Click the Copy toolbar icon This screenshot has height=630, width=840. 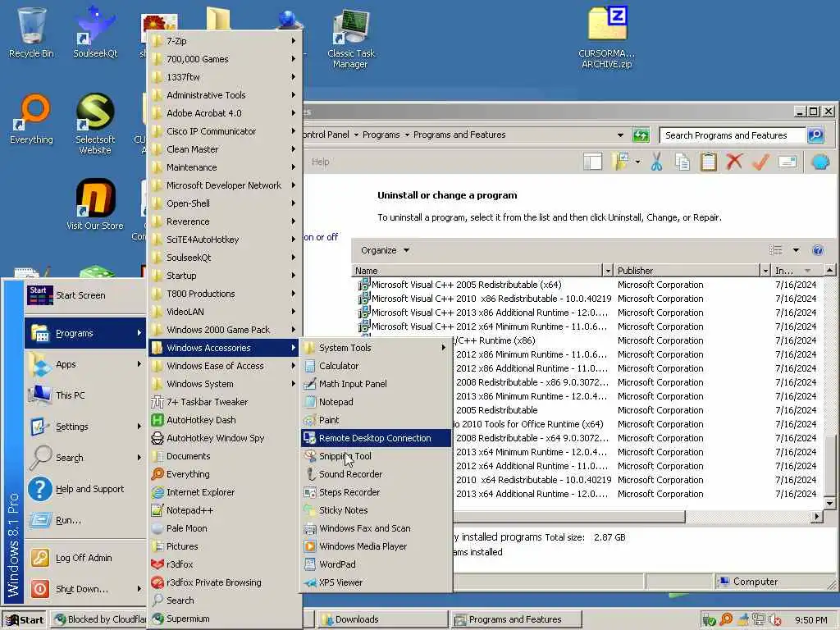point(682,162)
